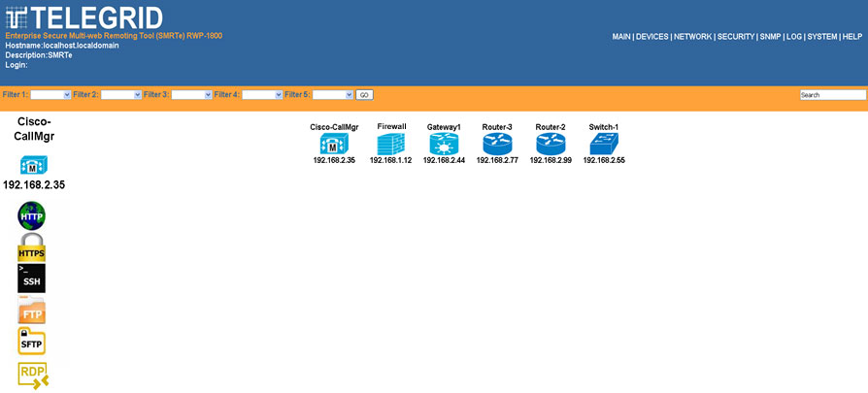
Task: Launch the RDP remote desktop icon
Action: point(33,376)
